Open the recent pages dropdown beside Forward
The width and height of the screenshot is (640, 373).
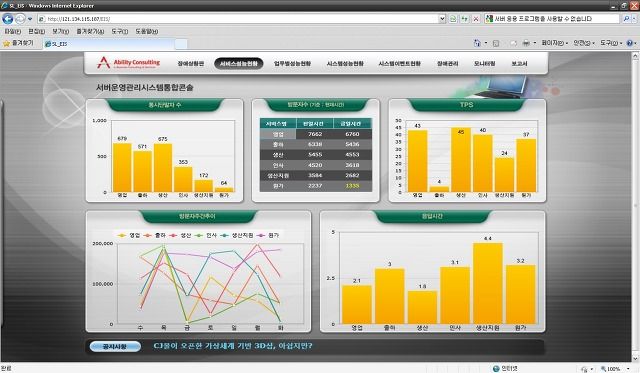(x=30, y=19)
